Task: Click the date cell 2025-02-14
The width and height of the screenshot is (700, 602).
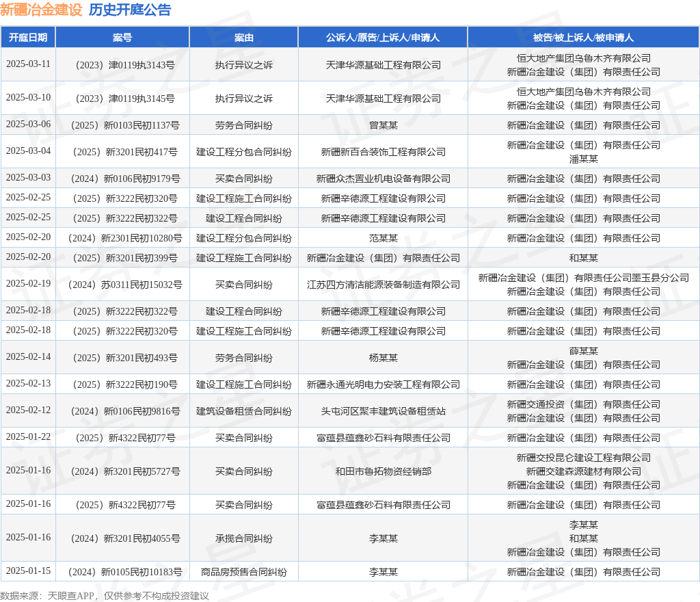Action: tap(28, 357)
